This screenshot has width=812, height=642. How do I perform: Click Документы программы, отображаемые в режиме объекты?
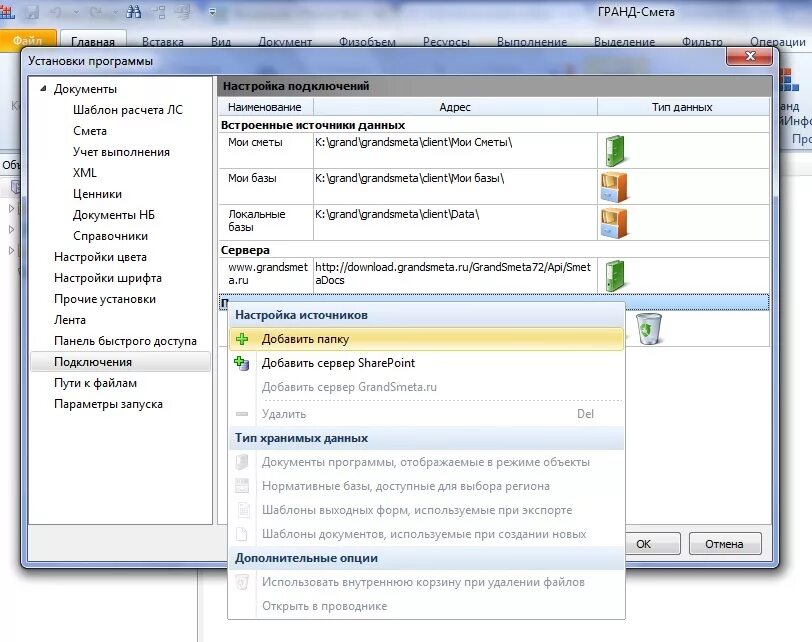coord(426,462)
